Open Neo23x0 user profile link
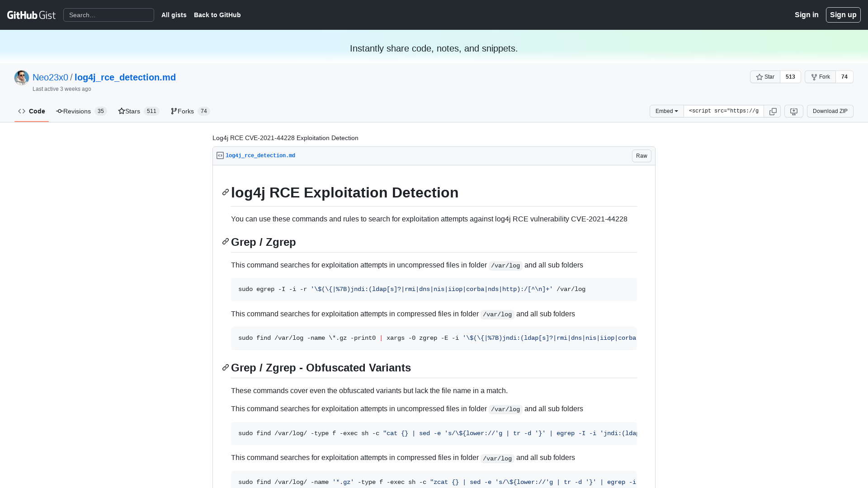 [x=50, y=77]
